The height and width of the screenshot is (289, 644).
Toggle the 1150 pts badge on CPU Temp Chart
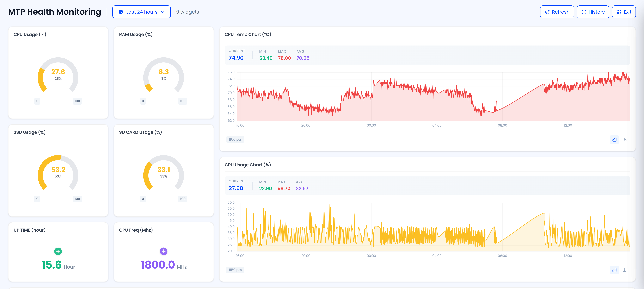tap(235, 139)
